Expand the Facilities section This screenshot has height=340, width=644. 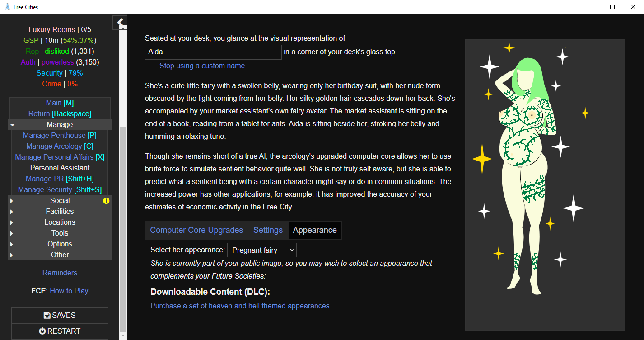[x=60, y=212]
